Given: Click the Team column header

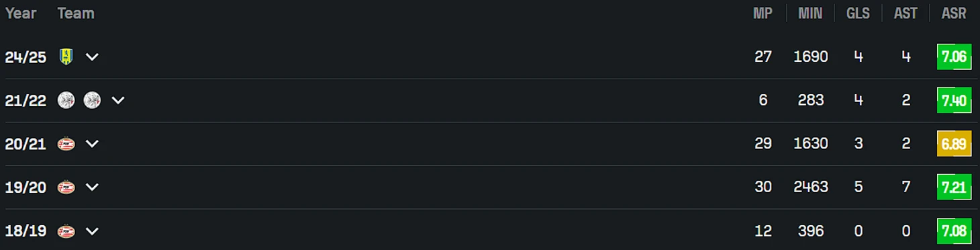Looking at the screenshot, I should click(76, 13).
